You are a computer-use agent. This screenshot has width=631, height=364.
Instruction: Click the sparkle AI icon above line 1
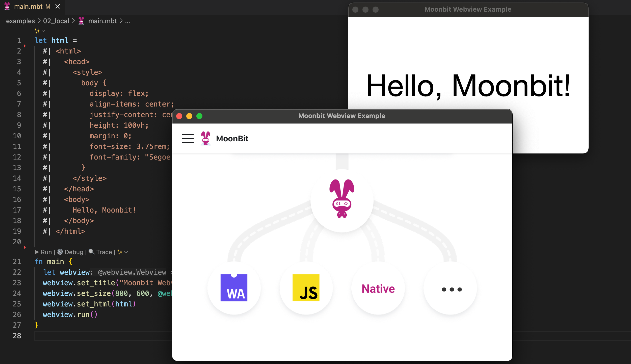point(37,31)
